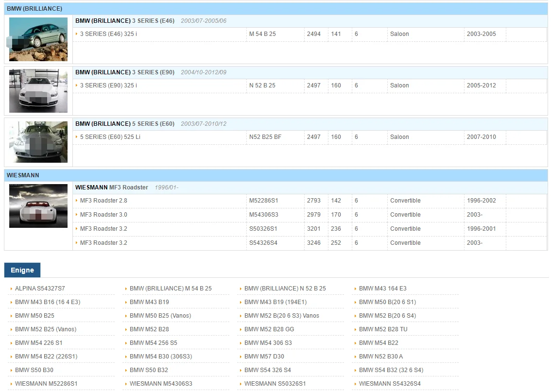Open BMW S54 326 S4 engine link
The width and height of the screenshot is (551, 392).
click(x=267, y=370)
